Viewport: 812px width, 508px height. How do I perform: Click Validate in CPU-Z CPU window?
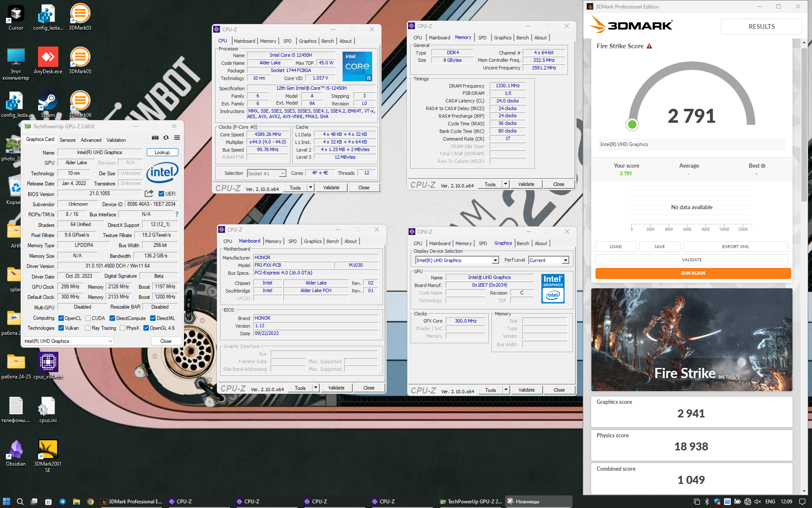tap(331, 188)
